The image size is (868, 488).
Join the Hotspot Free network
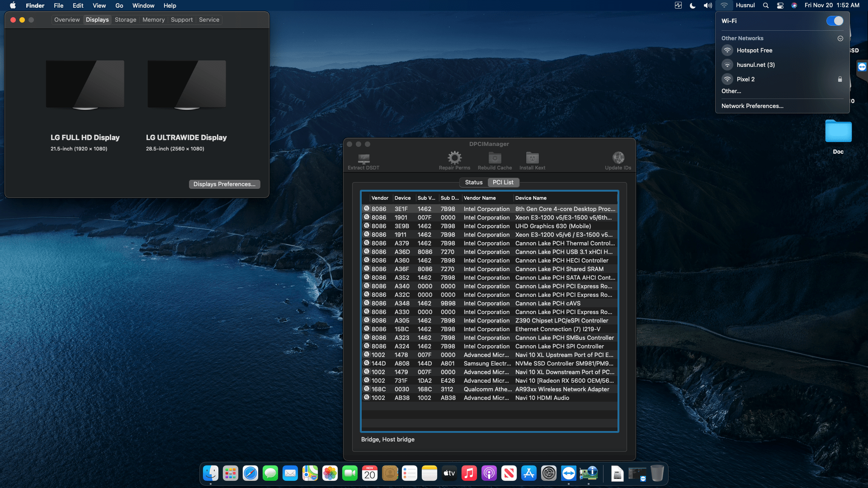pyautogui.click(x=754, y=50)
